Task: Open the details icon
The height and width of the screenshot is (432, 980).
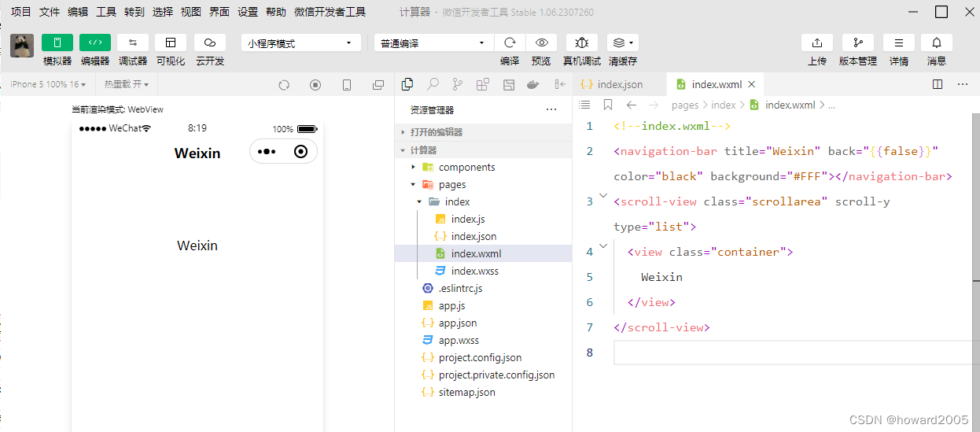Action: pos(899,42)
